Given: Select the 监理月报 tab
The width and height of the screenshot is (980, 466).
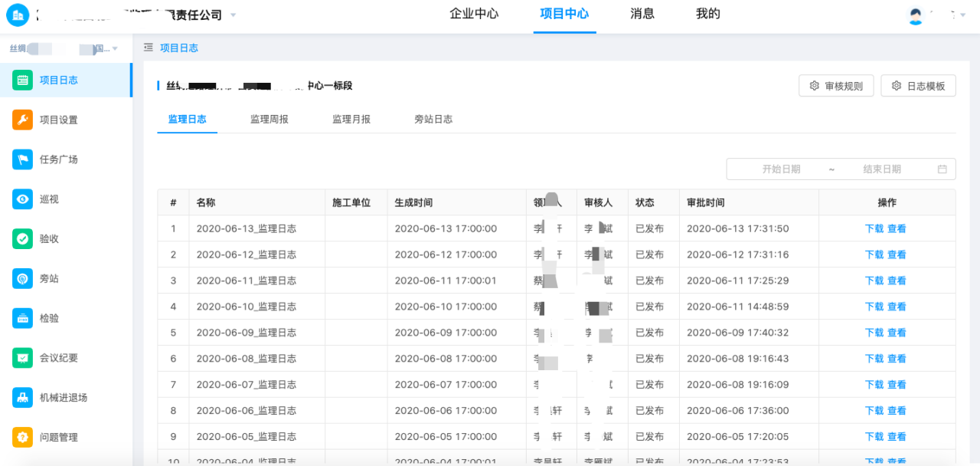Looking at the screenshot, I should (x=351, y=120).
